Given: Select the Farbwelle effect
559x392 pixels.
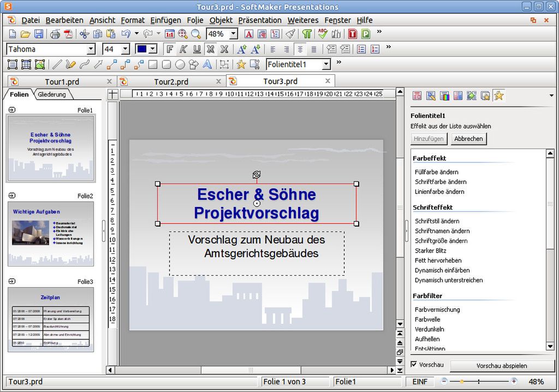Looking at the screenshot, I should tap(427, 319).
